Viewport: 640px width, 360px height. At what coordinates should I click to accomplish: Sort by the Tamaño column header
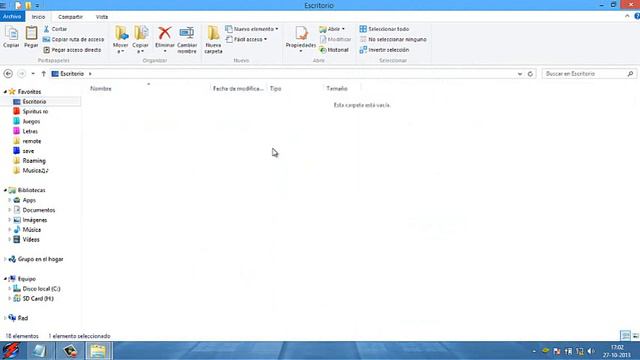point(337,89)
